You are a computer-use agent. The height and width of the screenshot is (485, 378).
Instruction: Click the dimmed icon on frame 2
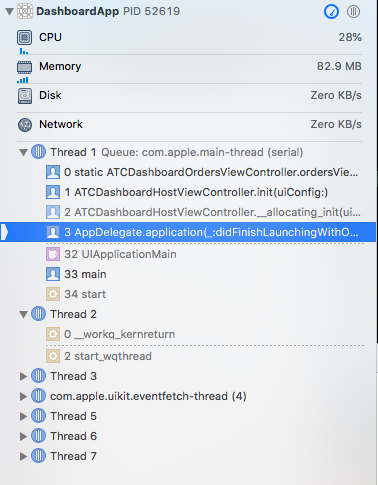tap(53, 212)
